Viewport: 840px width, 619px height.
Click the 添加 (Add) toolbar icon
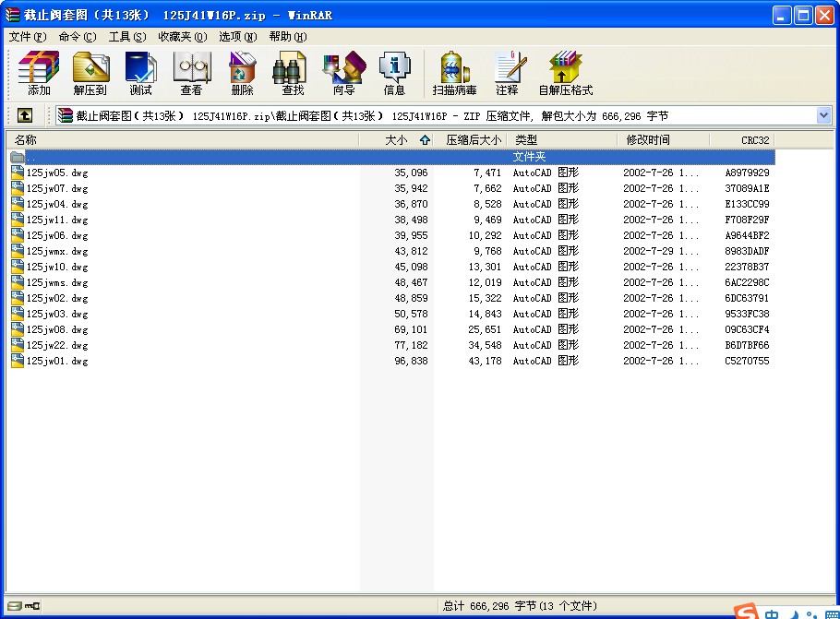pyautogui.click(x=38, y=72)
